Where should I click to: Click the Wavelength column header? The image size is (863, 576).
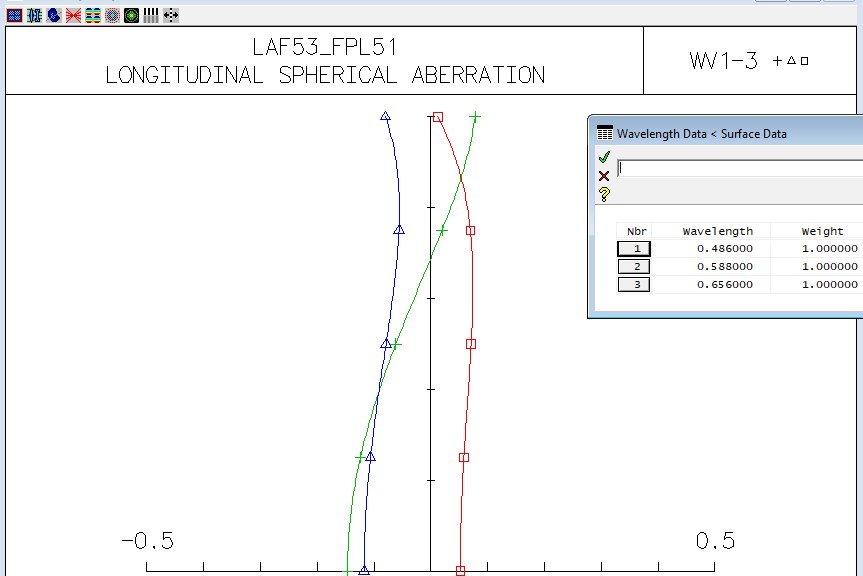coord(718,232)
